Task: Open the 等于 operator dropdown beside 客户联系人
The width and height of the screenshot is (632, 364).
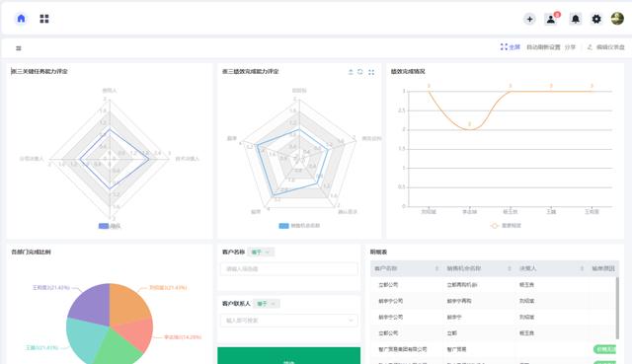Action: [x=267, y=304]
